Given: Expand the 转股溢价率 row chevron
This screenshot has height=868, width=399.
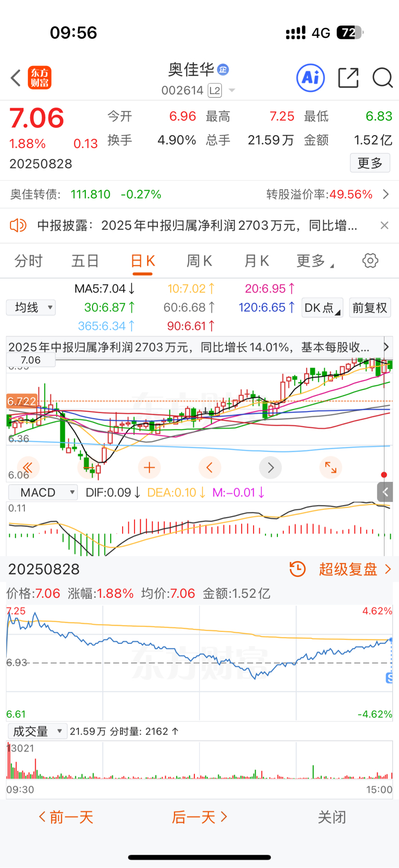Looking at the screenshot, I should pyautogui.click(x=386, y=194).
